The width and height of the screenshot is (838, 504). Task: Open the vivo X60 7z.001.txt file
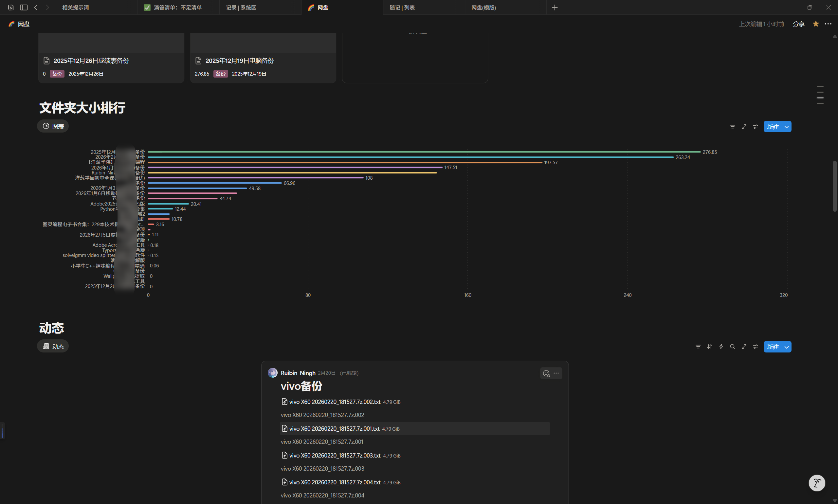[334, 429]
